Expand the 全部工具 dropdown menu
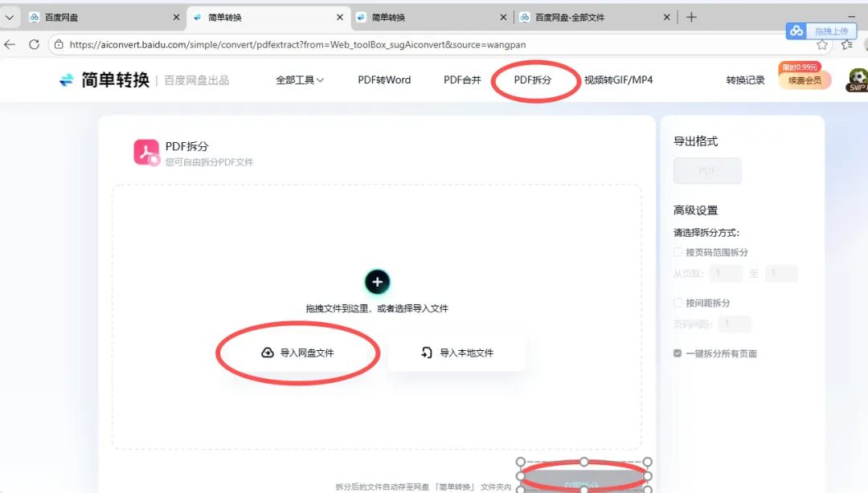The height and width of the screenshot is (493, 868). tap(300, 80)
